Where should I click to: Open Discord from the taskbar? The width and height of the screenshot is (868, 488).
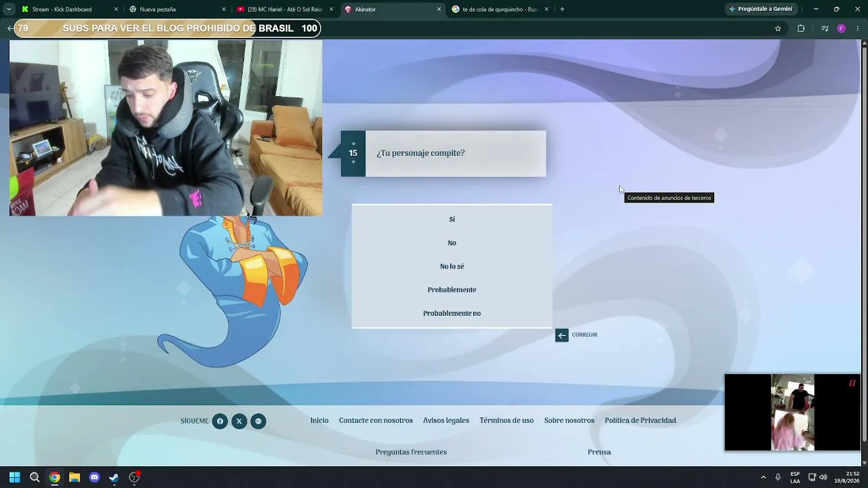click(x=94, y=477)
